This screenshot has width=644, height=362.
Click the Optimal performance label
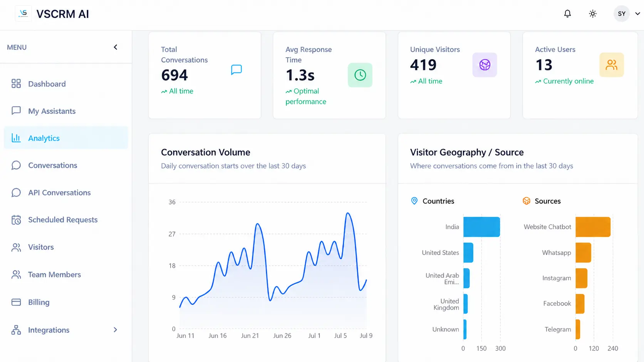[x=306, y=96]
